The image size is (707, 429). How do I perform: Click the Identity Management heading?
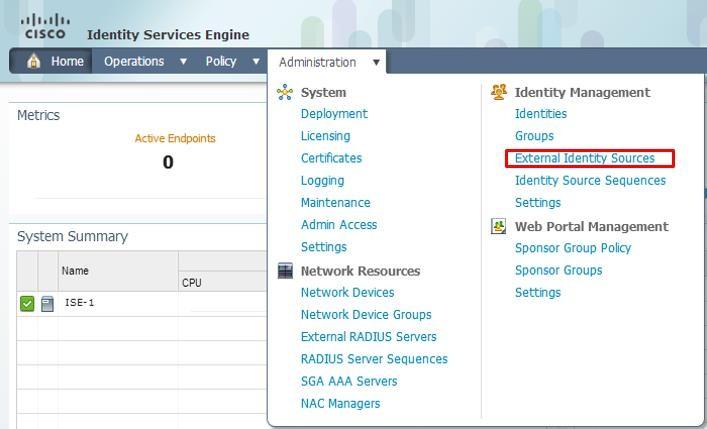point(582,92)
